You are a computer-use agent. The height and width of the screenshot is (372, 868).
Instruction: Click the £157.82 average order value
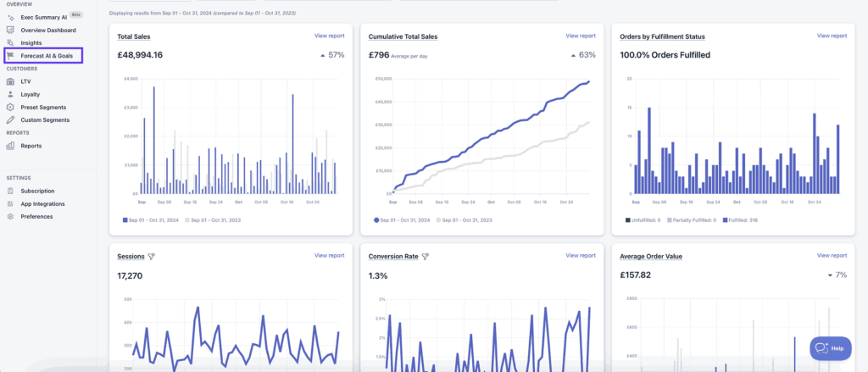coord(636,275)
